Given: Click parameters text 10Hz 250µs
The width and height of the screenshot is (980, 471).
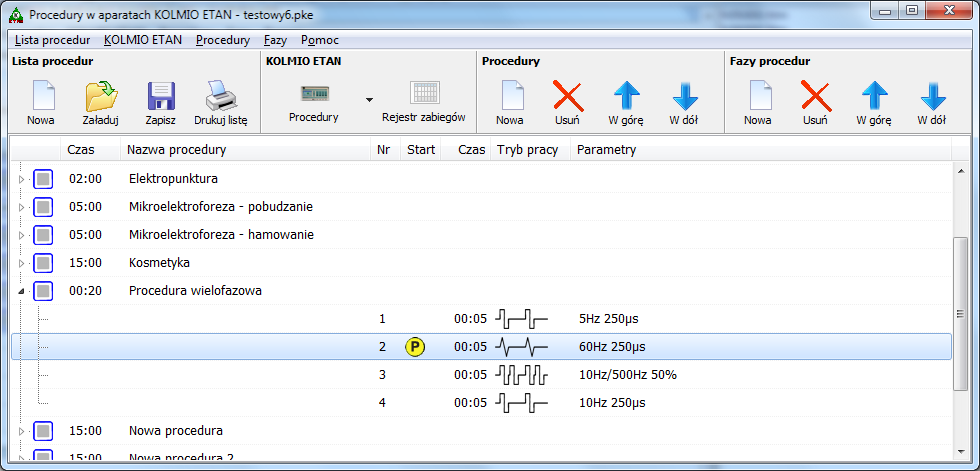Looking at the screenshot, I should (x=612, y=403).
